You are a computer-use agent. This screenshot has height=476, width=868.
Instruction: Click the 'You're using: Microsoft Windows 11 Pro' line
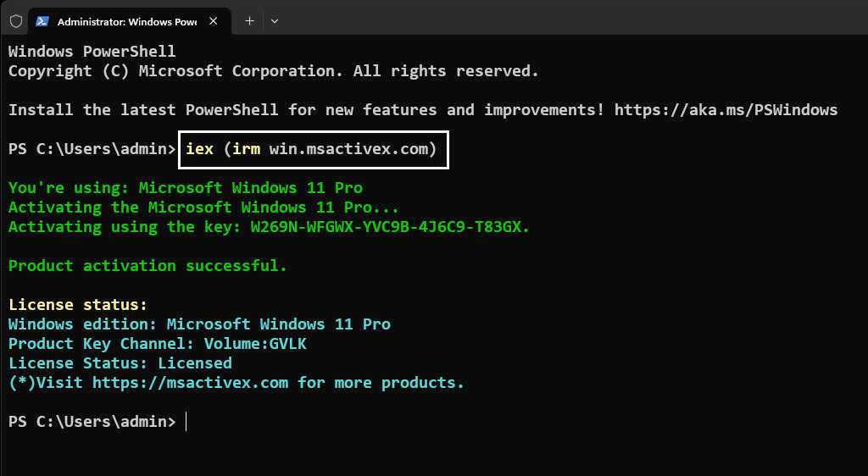(x=185, y=188)
